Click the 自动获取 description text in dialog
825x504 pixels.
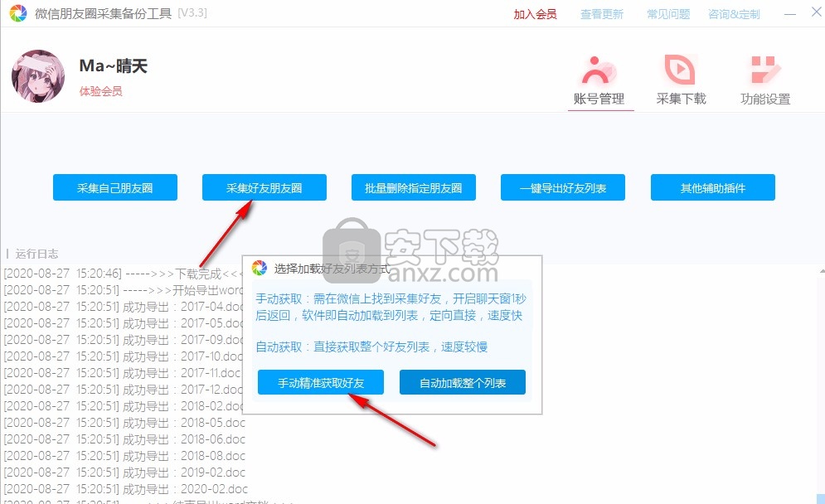(371, 346)
